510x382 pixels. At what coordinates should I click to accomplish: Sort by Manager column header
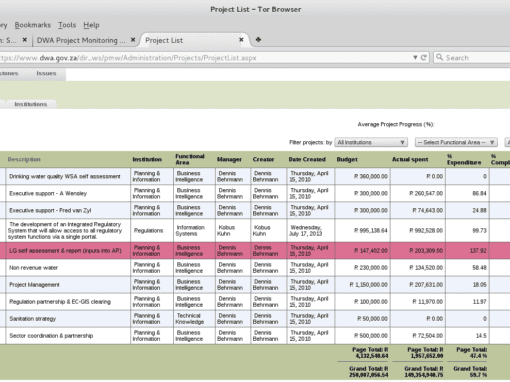[x=229, y=159]
